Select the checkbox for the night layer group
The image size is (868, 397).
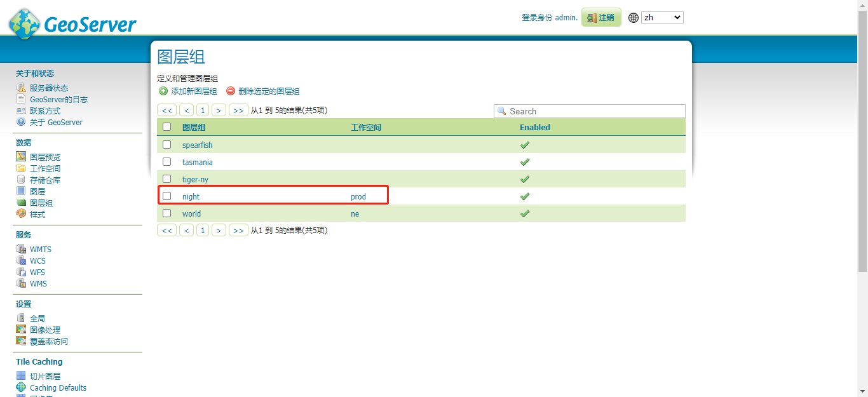166,196
